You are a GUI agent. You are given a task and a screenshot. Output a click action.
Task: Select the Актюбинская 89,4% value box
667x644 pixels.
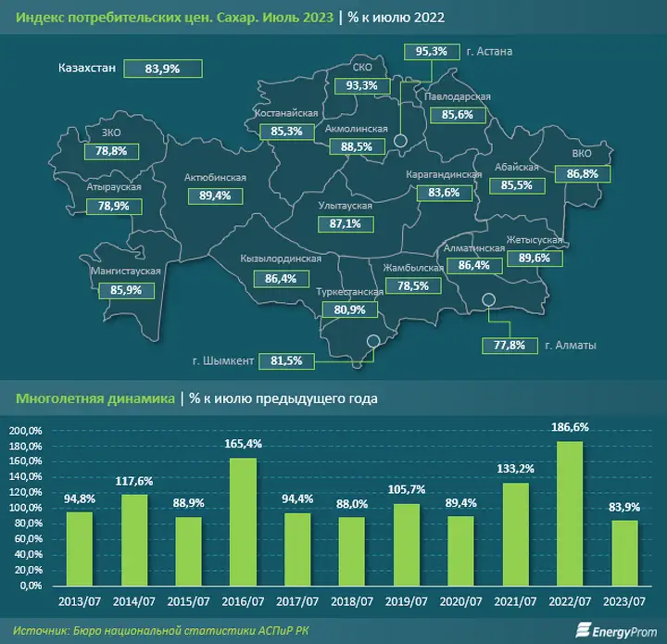point(215,196)
